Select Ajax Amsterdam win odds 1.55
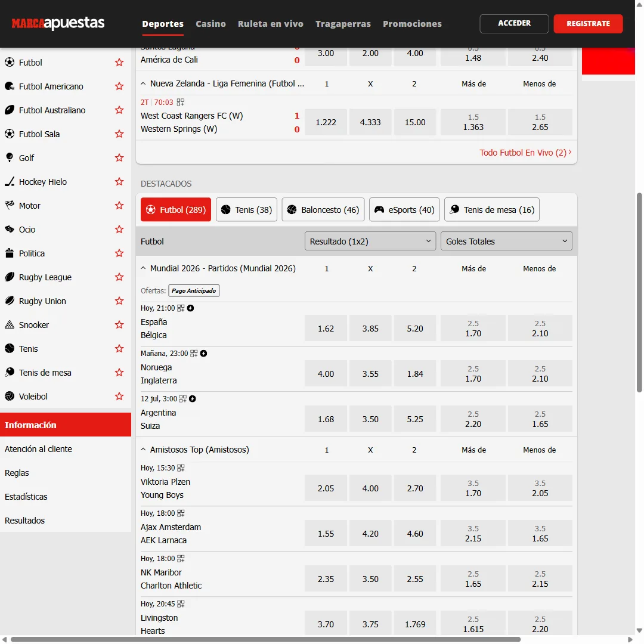The width and height of the screenshot is (644, 644). pyautogui.click(x=326, y=533)
